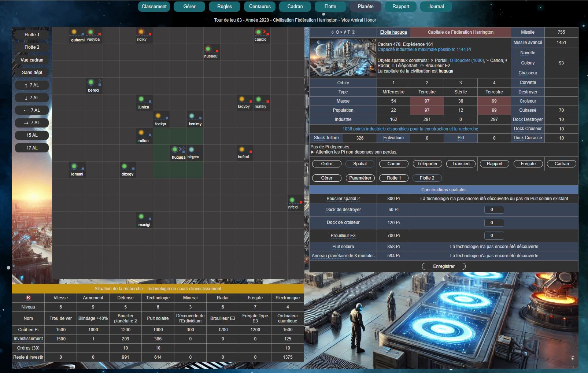Click the bufani star icon
588x373 pixels.
(x=242, y=149)
